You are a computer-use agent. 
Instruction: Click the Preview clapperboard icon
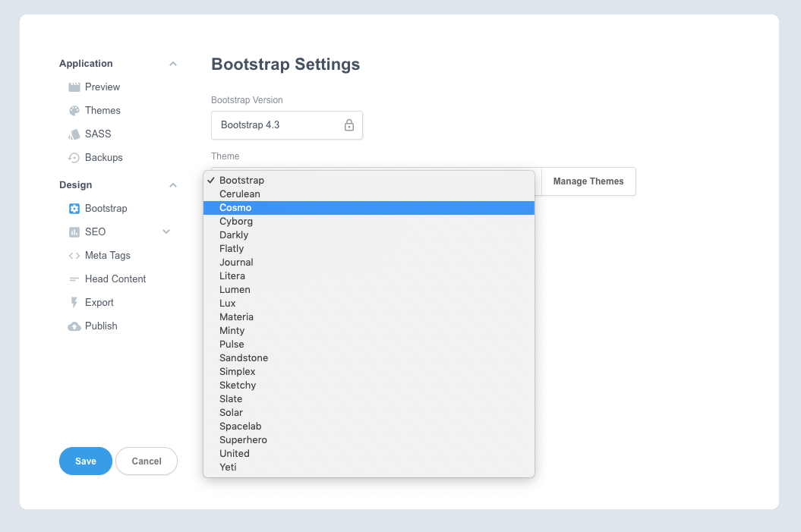click(x=74, y=87)
